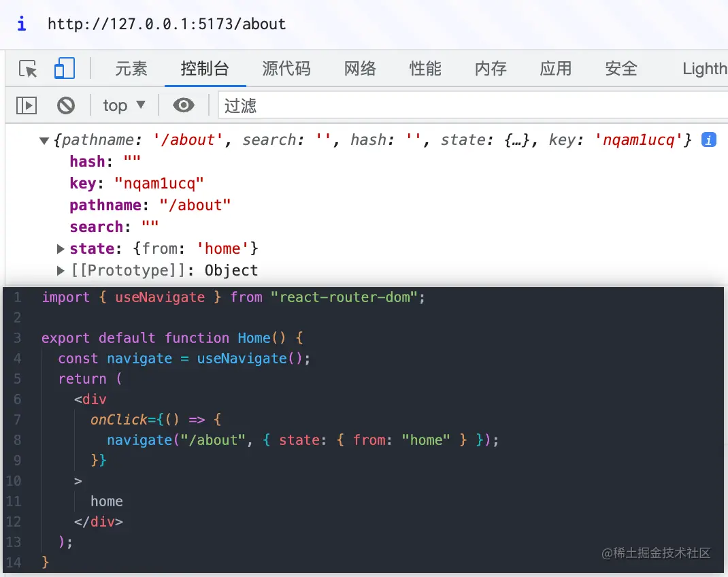
Task: Toggle the live expression eye icon
Action: (x=184, y=105)
